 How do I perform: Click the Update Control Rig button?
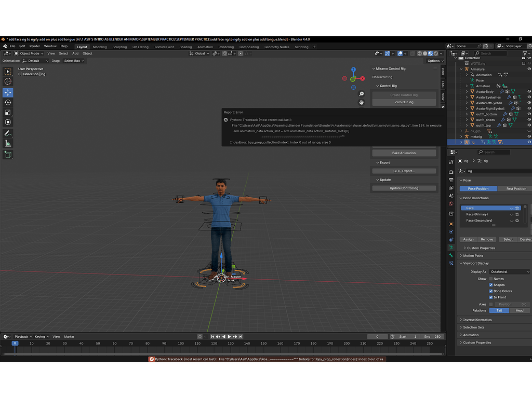(x=404, y=188)
